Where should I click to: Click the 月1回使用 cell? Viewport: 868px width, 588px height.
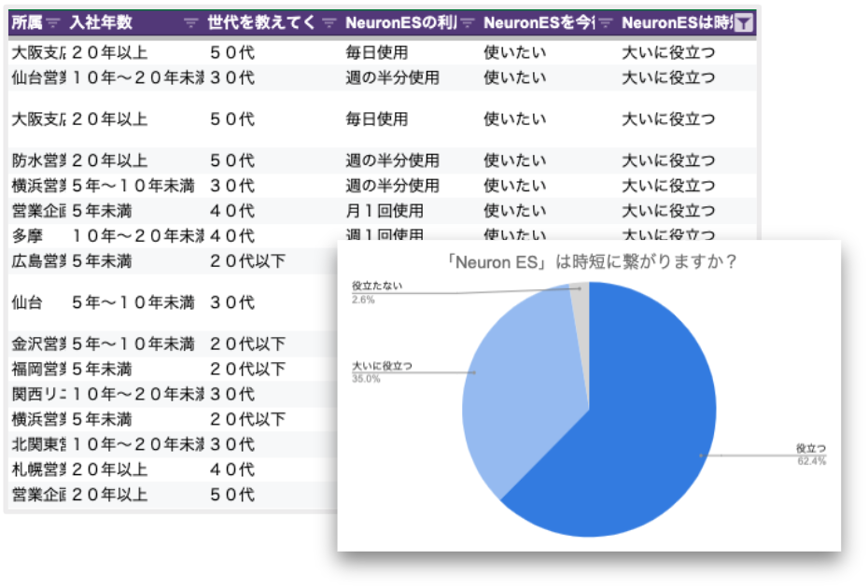pos(385,210)
